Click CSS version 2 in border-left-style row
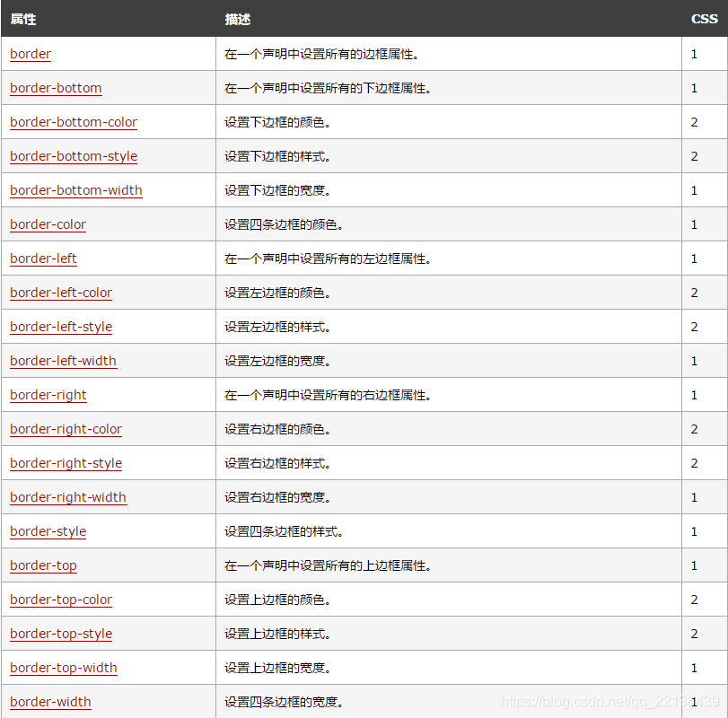The width and height of the screenshot is (728, 718). pyautogui.click(x=694, y=328)
